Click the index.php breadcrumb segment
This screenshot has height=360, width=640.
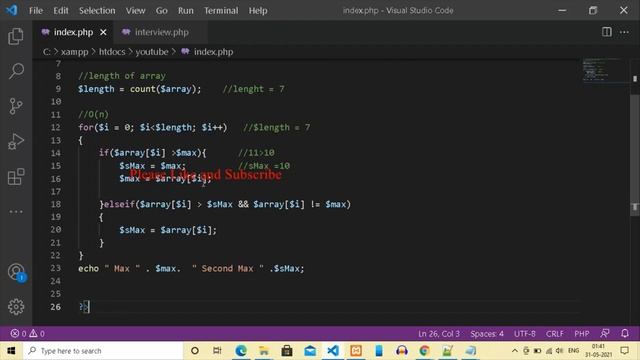point(207,52)
